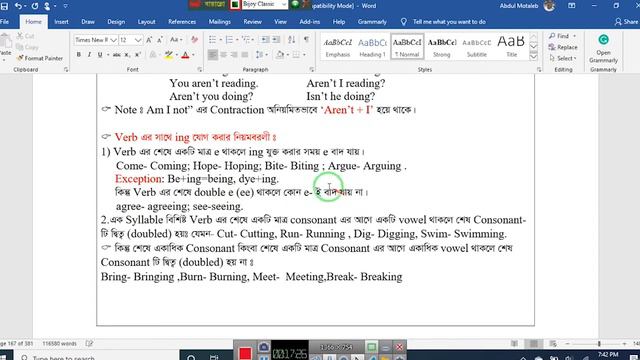This screenshot has height=360, width=640.
Task: Apply the Subtitle style
Action: point(476,47)
